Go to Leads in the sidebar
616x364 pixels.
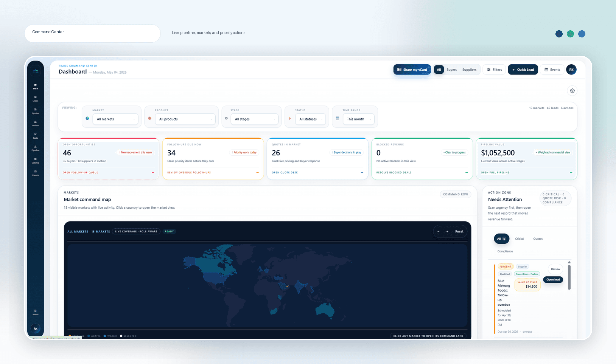[x=36, y=99]
